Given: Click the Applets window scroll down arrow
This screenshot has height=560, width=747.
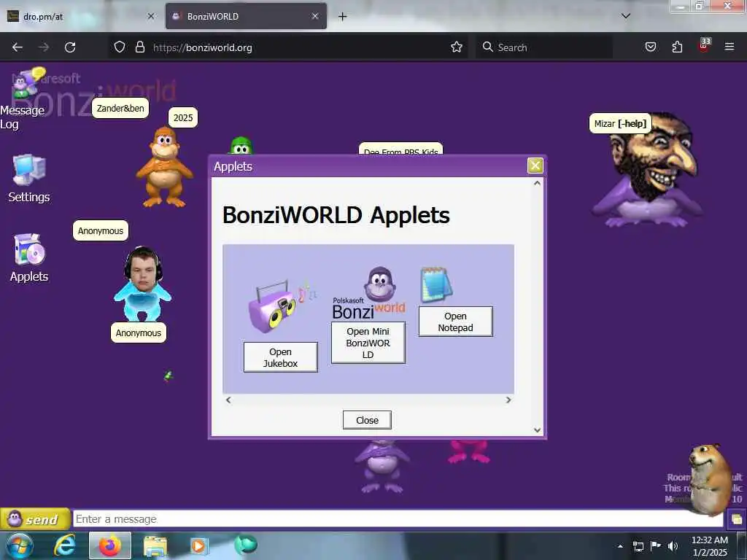Looking at the screenshot, I should (537, 430).
